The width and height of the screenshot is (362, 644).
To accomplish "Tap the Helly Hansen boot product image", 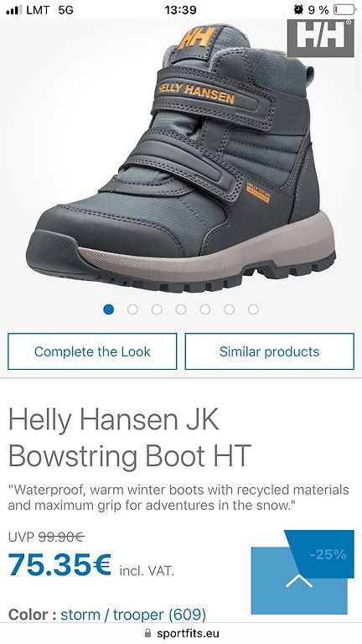I will coord(181,158).
